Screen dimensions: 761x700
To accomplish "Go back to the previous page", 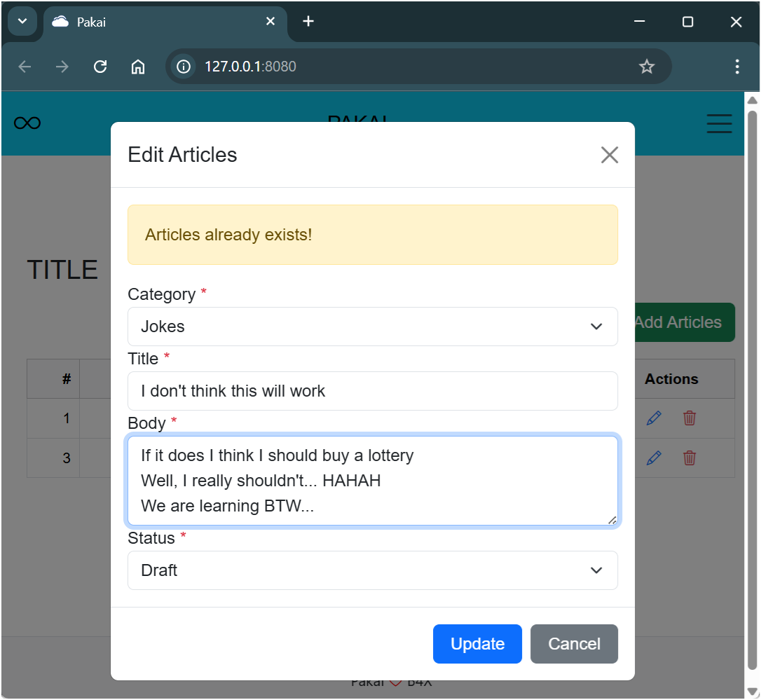I will 25,67.
